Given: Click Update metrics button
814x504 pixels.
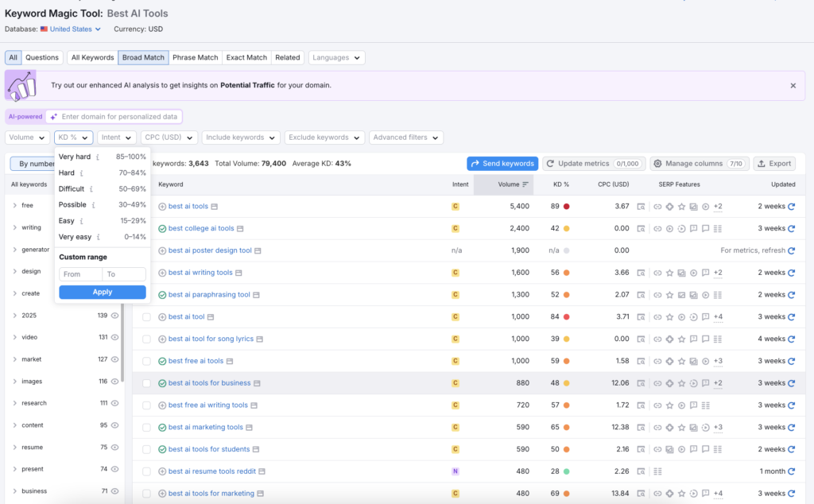Looking at the screenshot, I should [595, 164].
